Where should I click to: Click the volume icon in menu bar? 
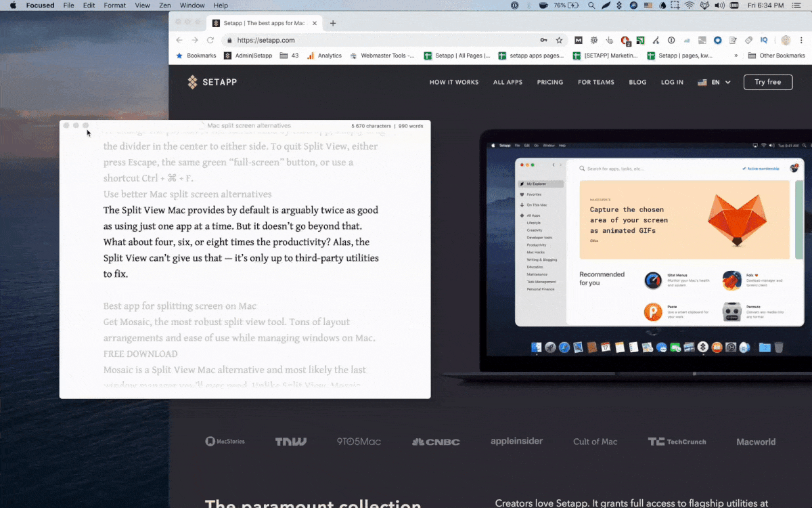(719, 5)
